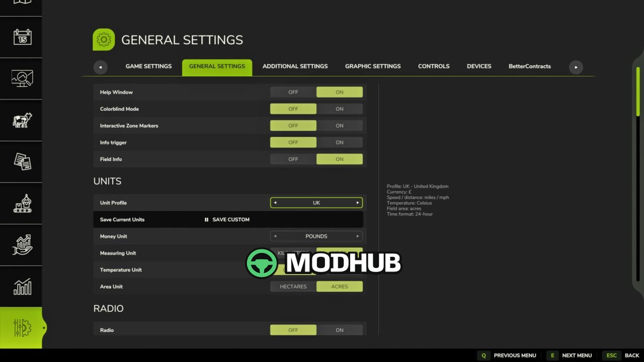Click the Measuring Unit label
Viewport: 644px width, 362px height.
click(118, 253)
